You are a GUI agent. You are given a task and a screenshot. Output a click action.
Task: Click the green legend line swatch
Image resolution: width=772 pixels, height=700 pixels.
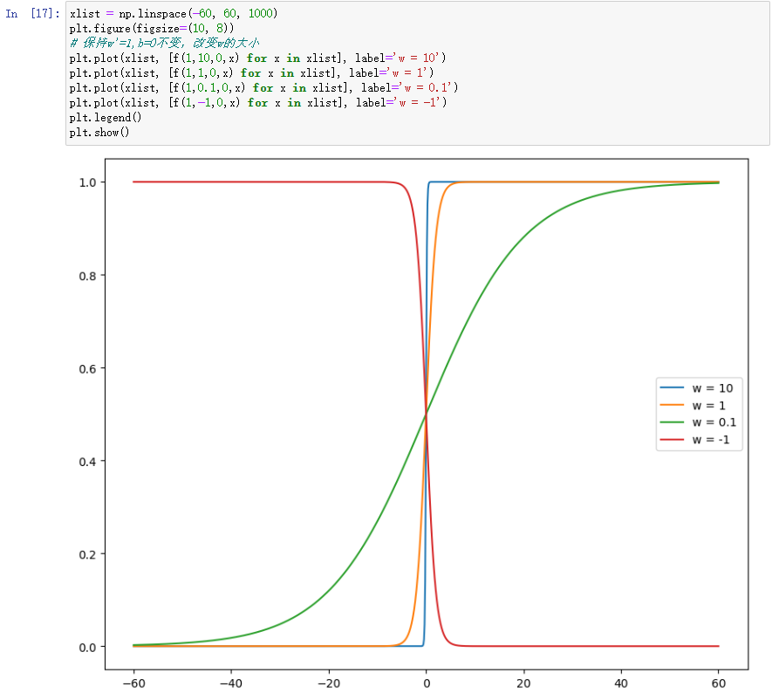[x=672, y=422]
